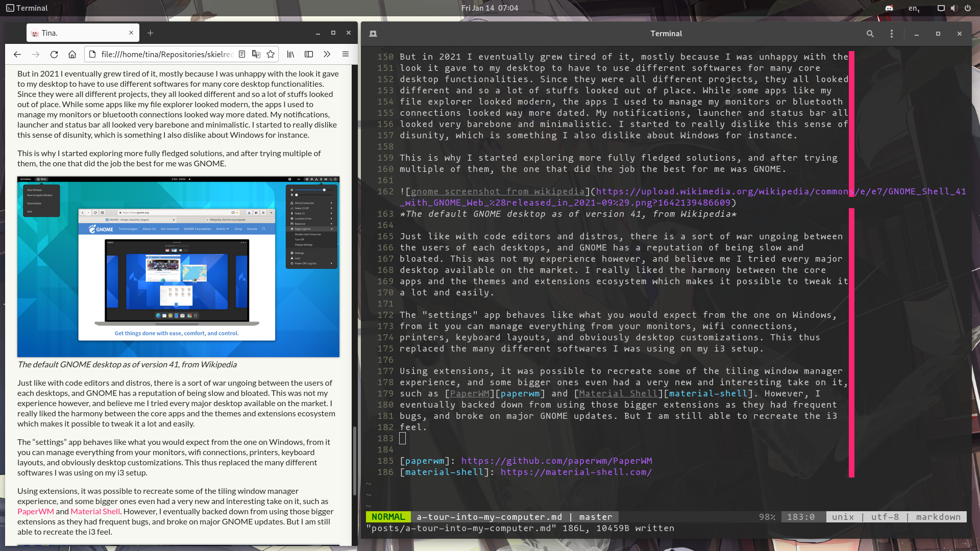This screenshot has height=551, width=980.
Task: Open the terminal three-dot menu
Action: point(892,34)
